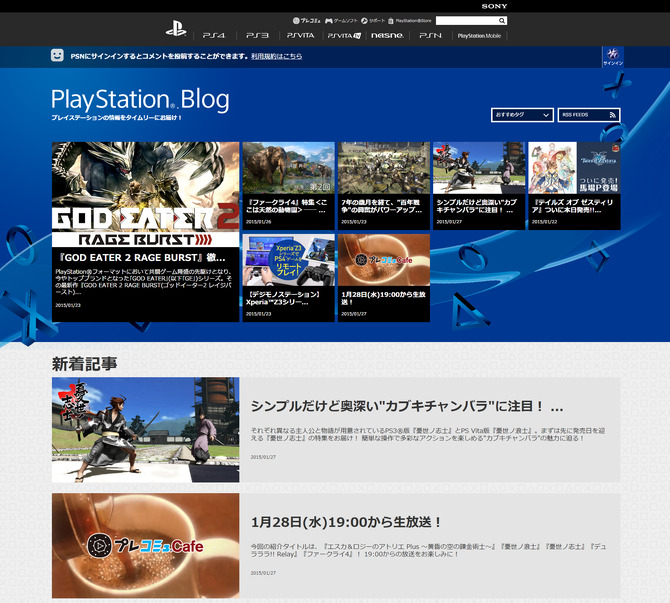Expand the おすすめタグ dropdown
Screen dimensions: 670x603
(522, 115)
